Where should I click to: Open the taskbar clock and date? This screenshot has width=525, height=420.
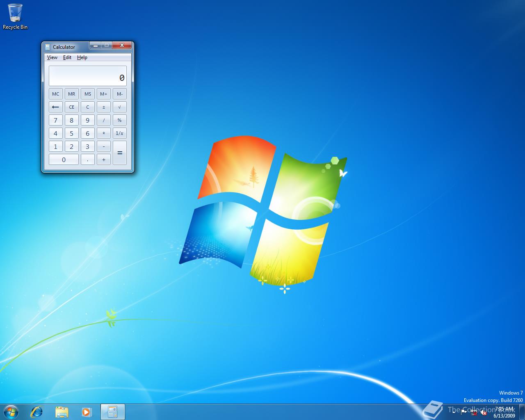click(504, 412)
